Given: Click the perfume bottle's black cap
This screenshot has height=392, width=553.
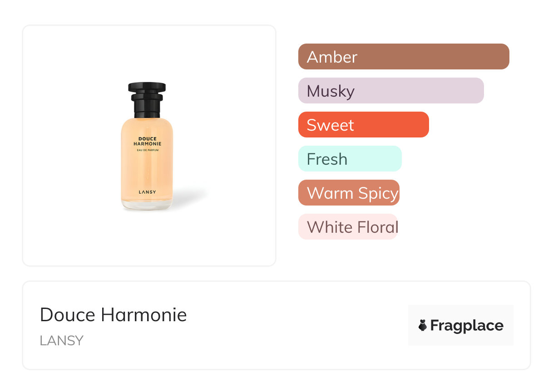Looking at the screenshot, I should (147, 87).
